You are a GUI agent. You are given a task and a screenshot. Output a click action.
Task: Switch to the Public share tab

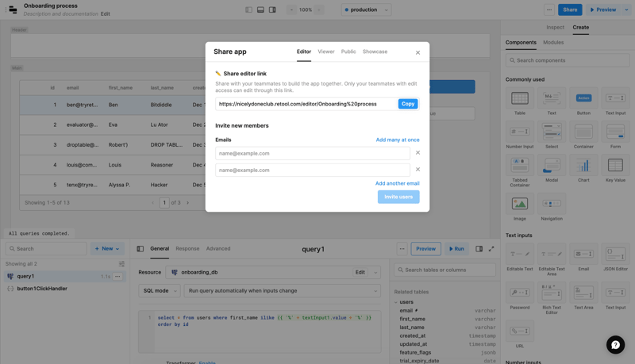348,52
